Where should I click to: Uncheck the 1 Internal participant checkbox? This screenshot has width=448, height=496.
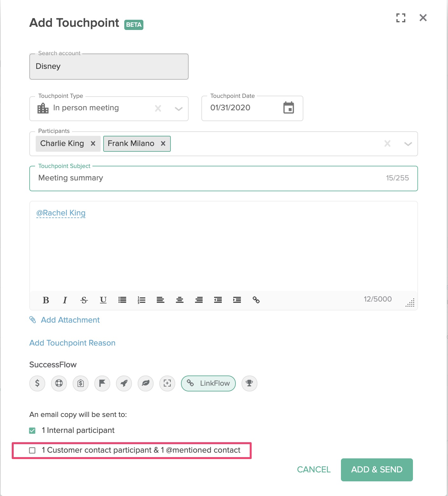[32, 431]
